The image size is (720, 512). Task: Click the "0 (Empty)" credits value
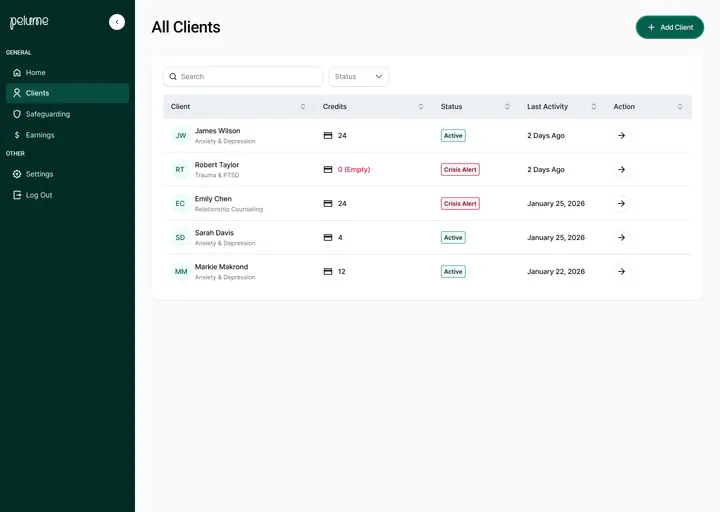(354, 169)
